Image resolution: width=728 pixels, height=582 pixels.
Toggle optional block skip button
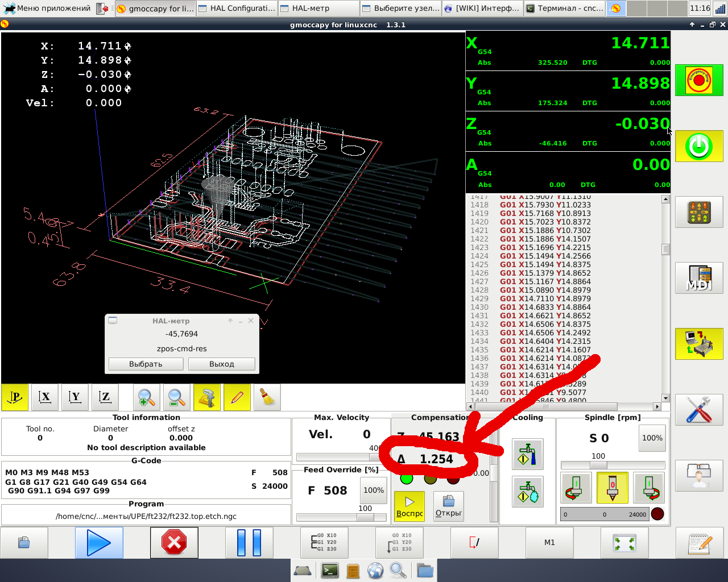pyautogui.click(x=474, y=543)
